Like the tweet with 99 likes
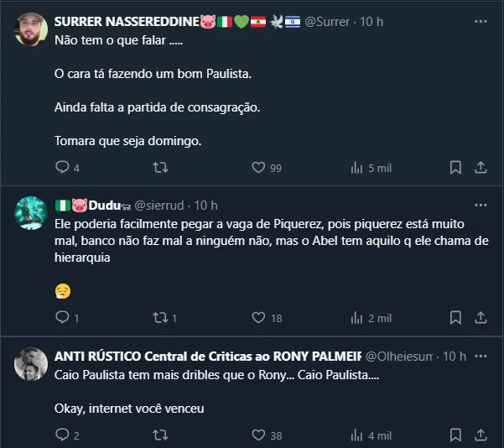Screen dimensions: 504x448 click(x=259, y=168)
